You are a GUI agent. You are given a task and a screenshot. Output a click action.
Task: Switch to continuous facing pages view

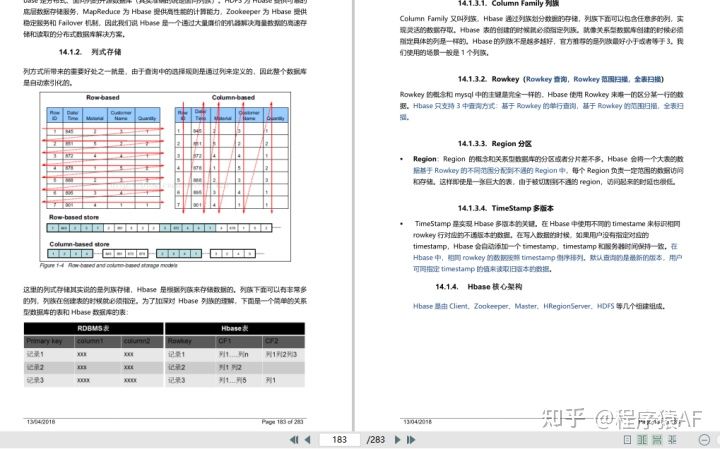tap(673, 439)
